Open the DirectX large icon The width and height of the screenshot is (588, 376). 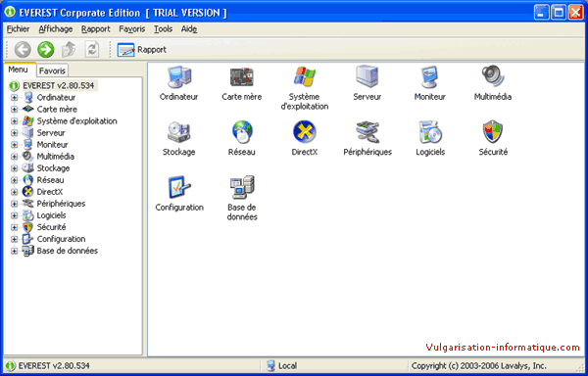click(x=305, y=132)
